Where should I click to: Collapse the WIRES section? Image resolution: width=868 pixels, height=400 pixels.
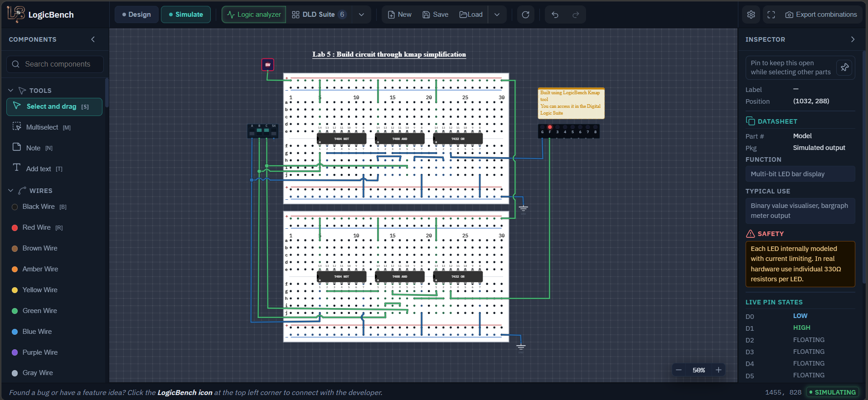tap(11, 191)
